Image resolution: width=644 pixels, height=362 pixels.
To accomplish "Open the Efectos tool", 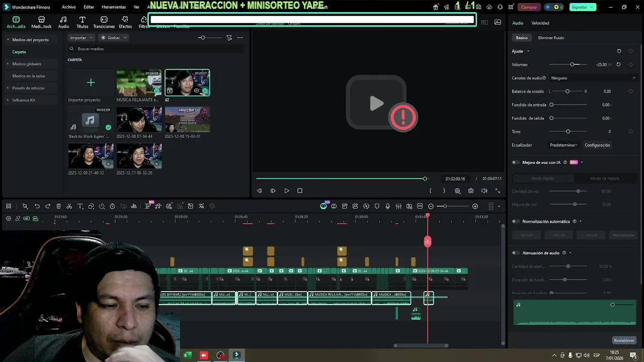I will (125, 22).
